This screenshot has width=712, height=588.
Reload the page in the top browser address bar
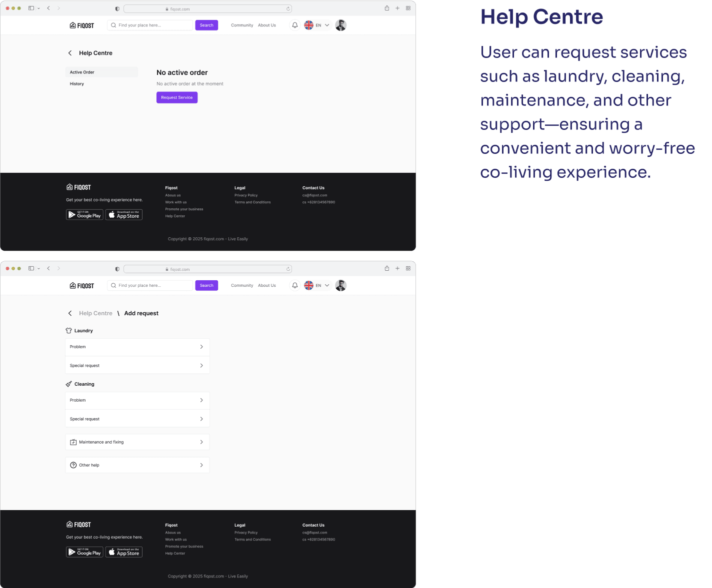(x=288, y=8)
